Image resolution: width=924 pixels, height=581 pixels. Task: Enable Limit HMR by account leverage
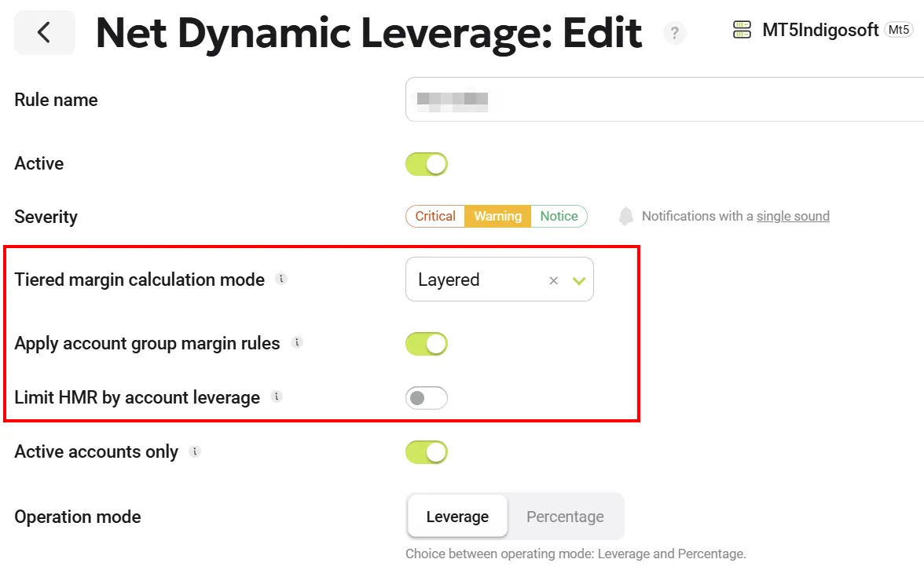click(x=426, y=398)
